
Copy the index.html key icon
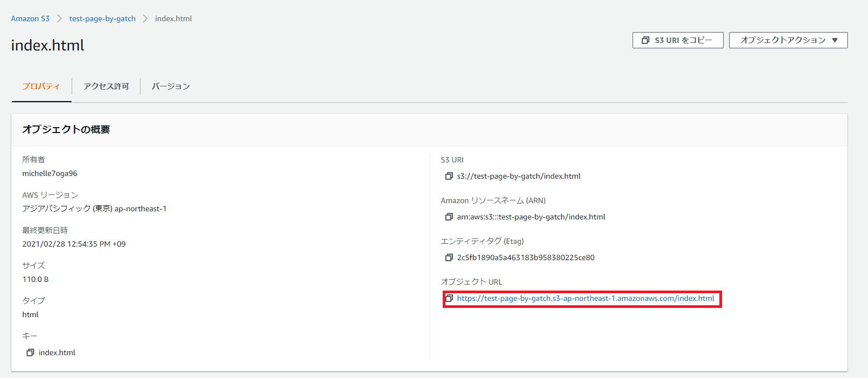30,352
